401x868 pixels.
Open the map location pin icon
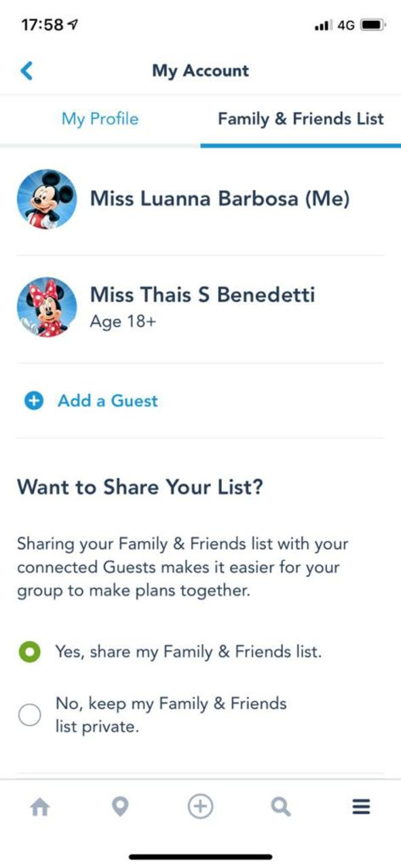[x=120, y=807]
